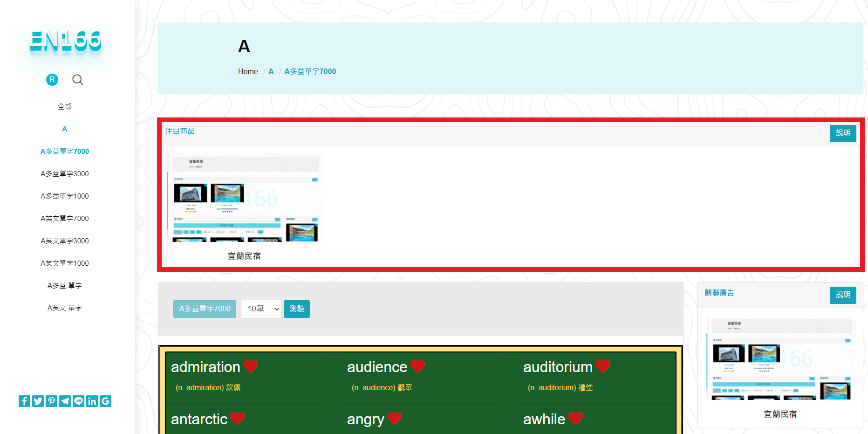Click the 關聯廣告 panel title

719,293
